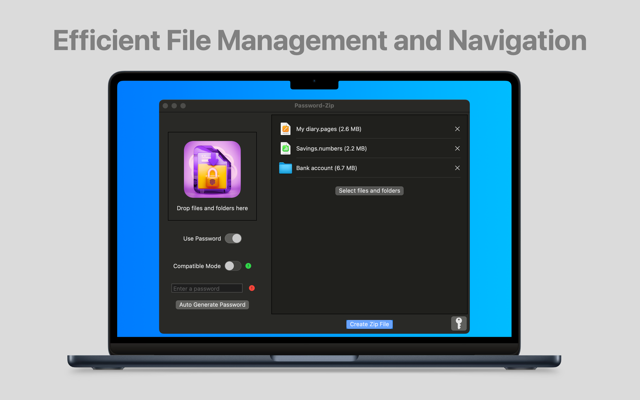Screen dimensions: 640x400
Task: Click Select files and folders button
Action: click(x=369, y=191)
